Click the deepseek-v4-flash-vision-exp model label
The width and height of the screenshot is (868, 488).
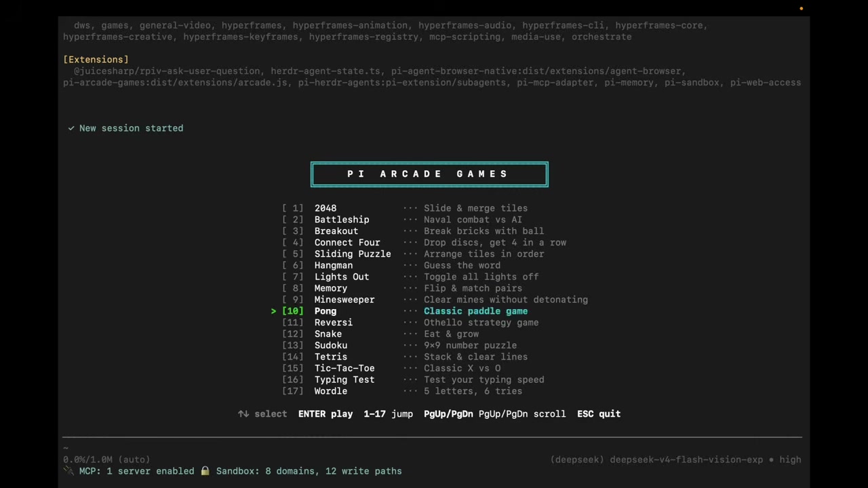click(686, 460)
